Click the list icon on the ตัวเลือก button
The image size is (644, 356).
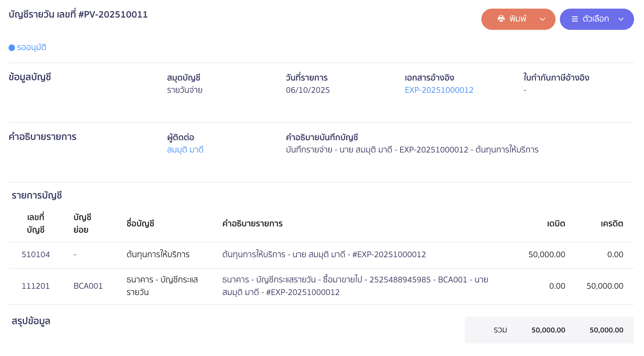click(574, 19)
